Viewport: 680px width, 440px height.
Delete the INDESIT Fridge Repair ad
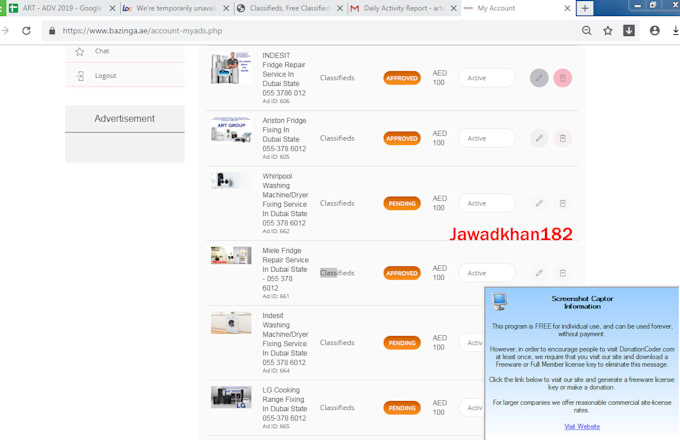coord(562,78)
